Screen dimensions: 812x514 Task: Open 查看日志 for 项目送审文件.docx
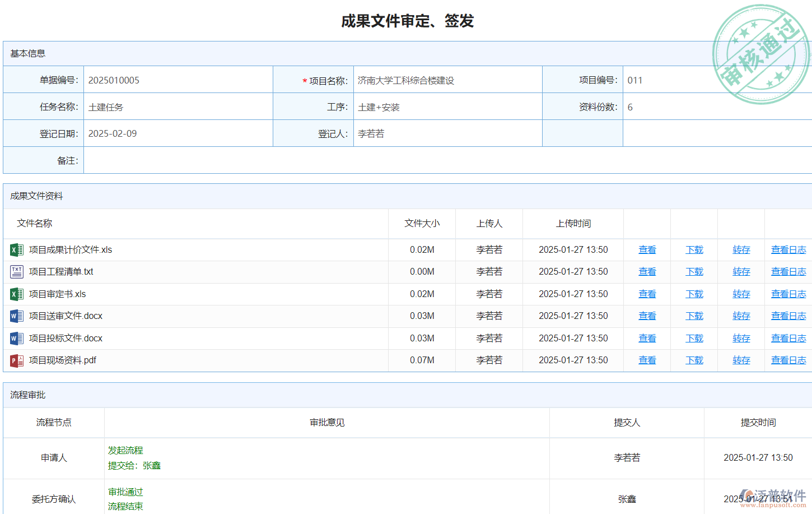click(788, 316)
